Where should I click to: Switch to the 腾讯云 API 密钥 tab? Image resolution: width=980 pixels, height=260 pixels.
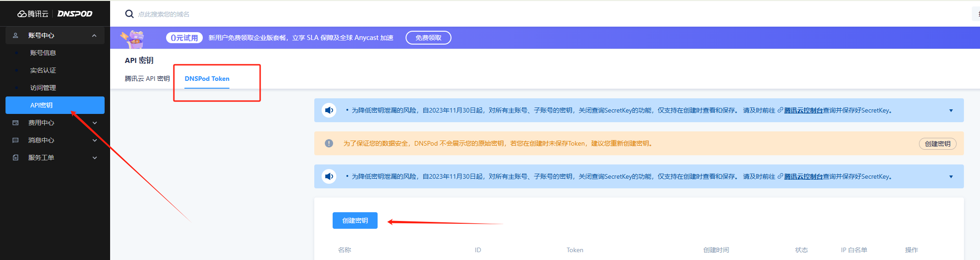point(147,79)
